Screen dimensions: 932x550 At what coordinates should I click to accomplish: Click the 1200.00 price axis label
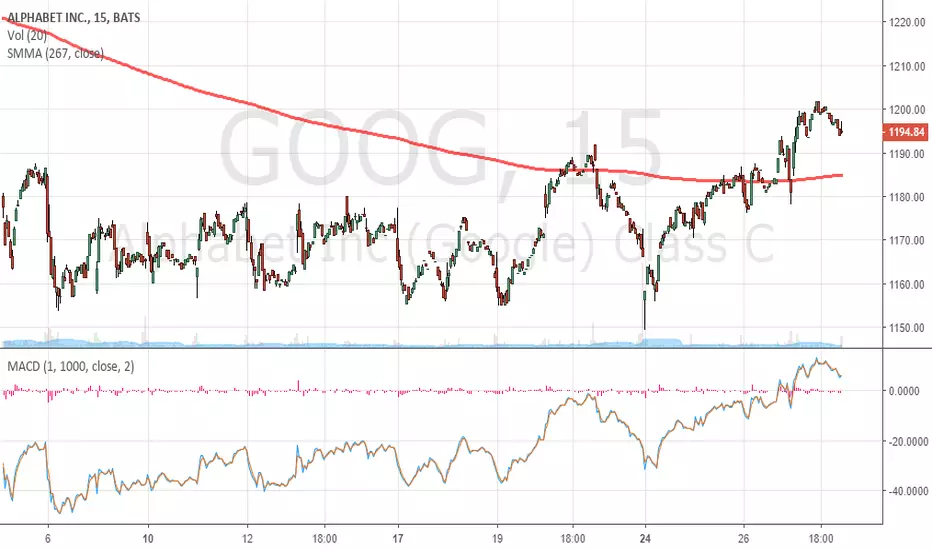907,110
